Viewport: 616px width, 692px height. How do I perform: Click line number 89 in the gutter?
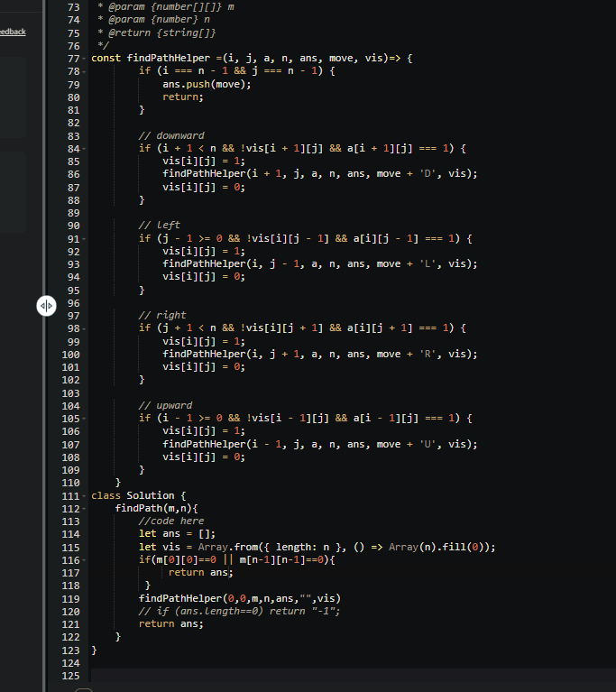[x=74, y=213]
